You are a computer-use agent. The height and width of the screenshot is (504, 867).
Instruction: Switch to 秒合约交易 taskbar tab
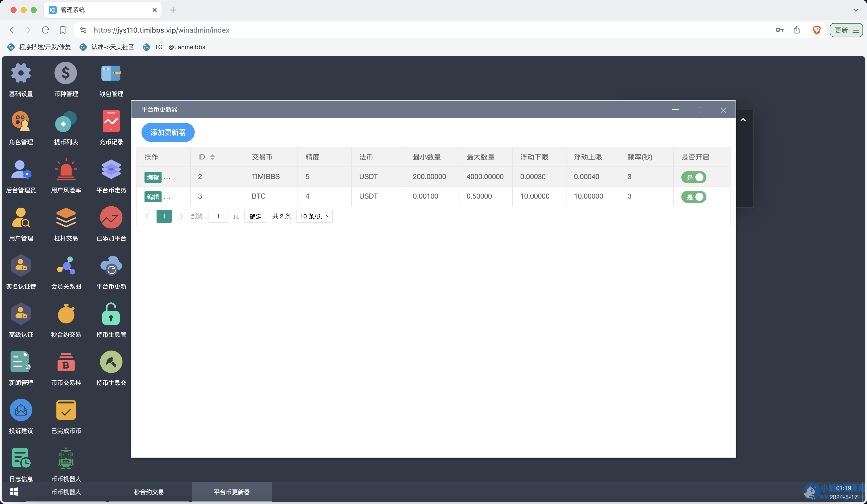point(149,492)
